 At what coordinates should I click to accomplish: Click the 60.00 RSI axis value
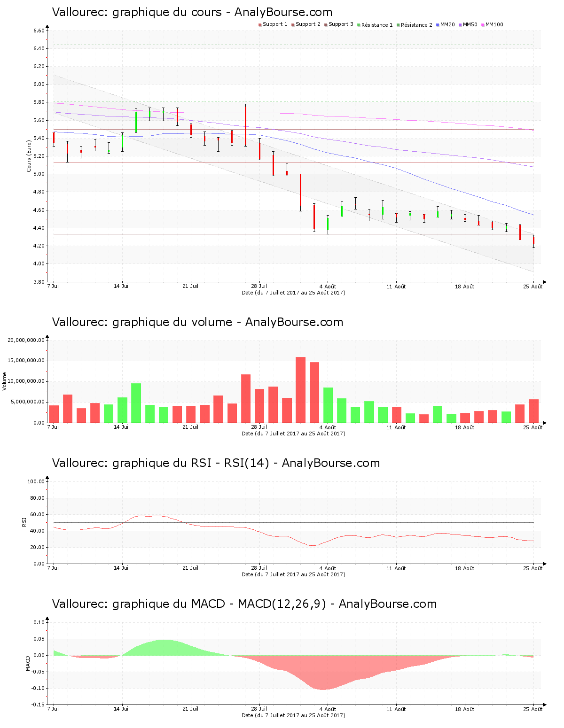click(38, 515)
